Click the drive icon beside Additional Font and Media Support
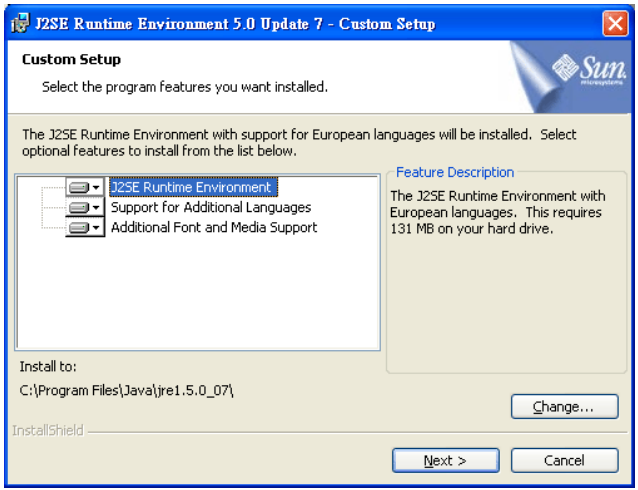The height and width of the screenshot is (490, 638). click(x=79, y=228)
